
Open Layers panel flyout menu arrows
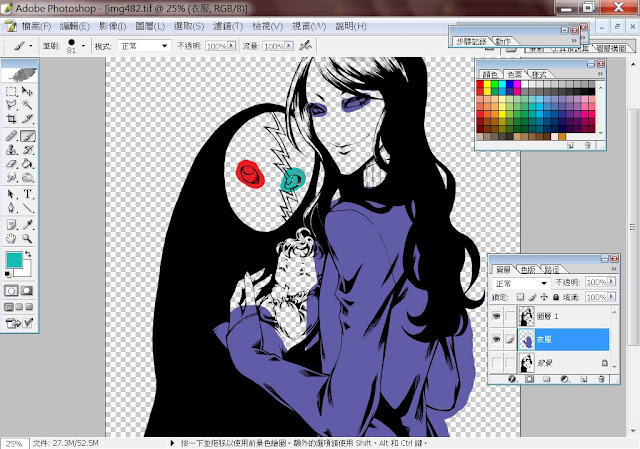(613, 269)
